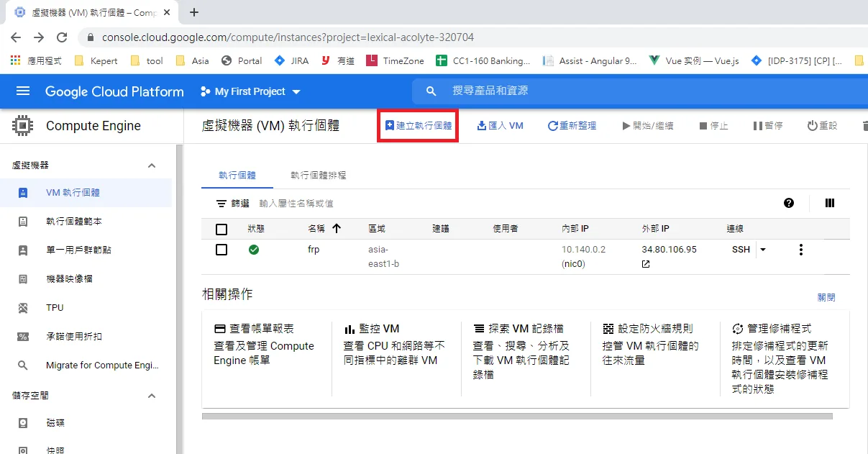Click the 篩選 filter icon
Screen dimensions: 868x454
[221, 204]
